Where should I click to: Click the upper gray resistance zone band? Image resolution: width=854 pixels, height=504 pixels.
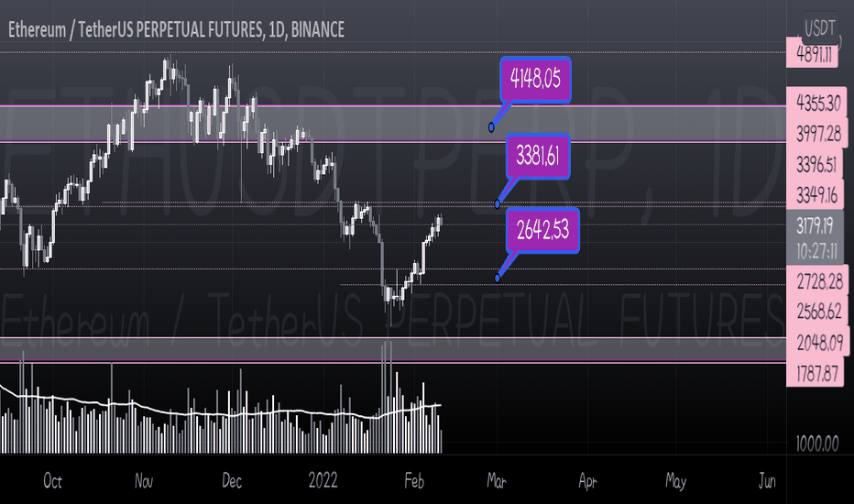(x=393, y=124)
